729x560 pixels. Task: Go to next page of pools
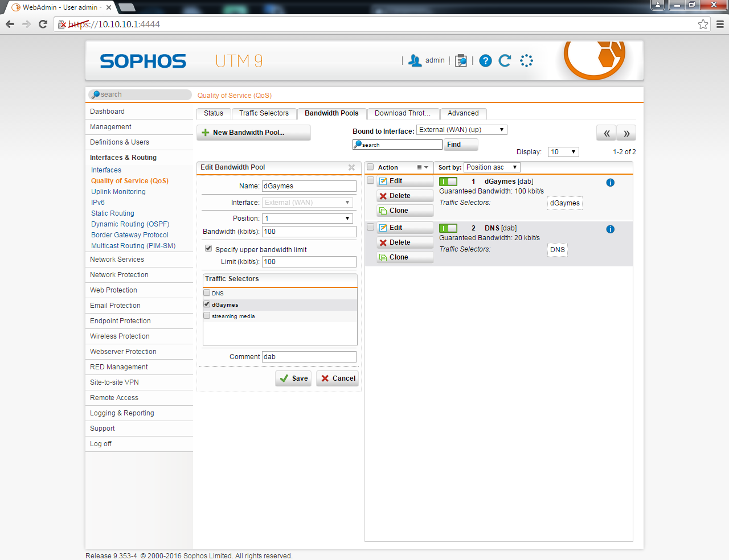coord(626,133)
